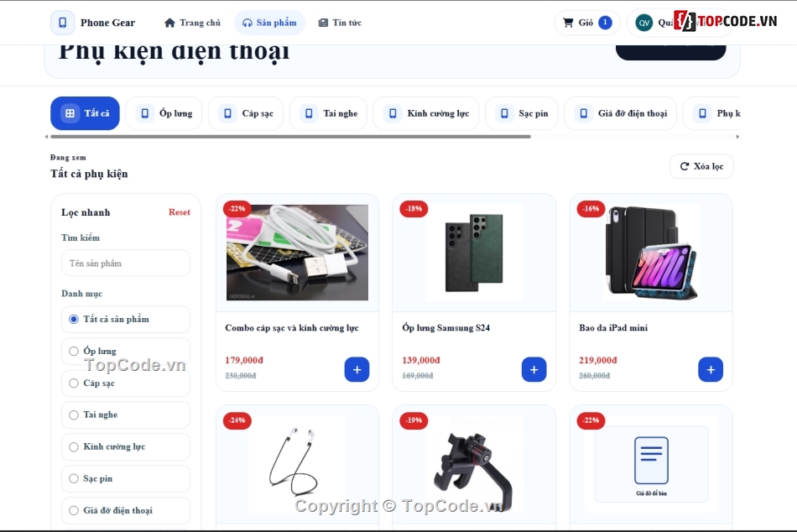
Task: Select the Sạc pin radio filter
Action: (x=74, y=478)
